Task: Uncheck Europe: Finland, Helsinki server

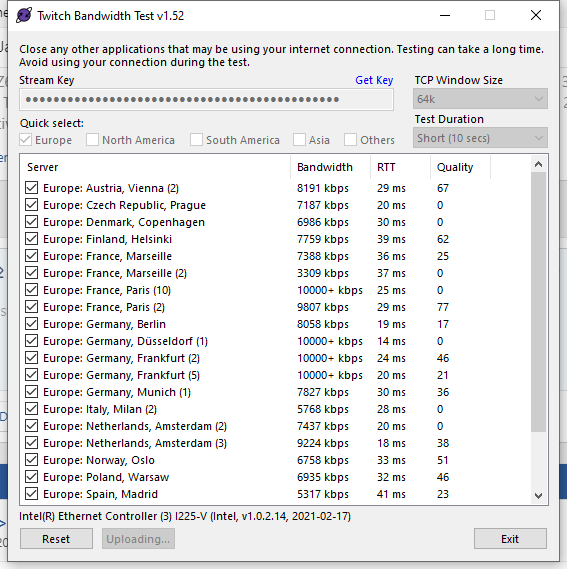Action: coord(32,239)
